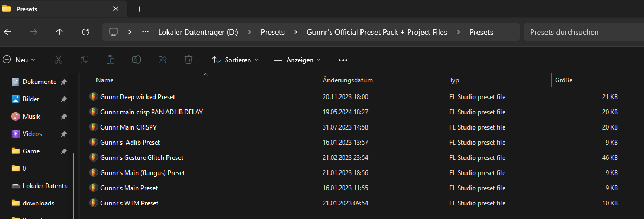The width and height of the screenshot is (644, 219).
Task: Expand chevron right of the PC icon
Action: point(130,32)
